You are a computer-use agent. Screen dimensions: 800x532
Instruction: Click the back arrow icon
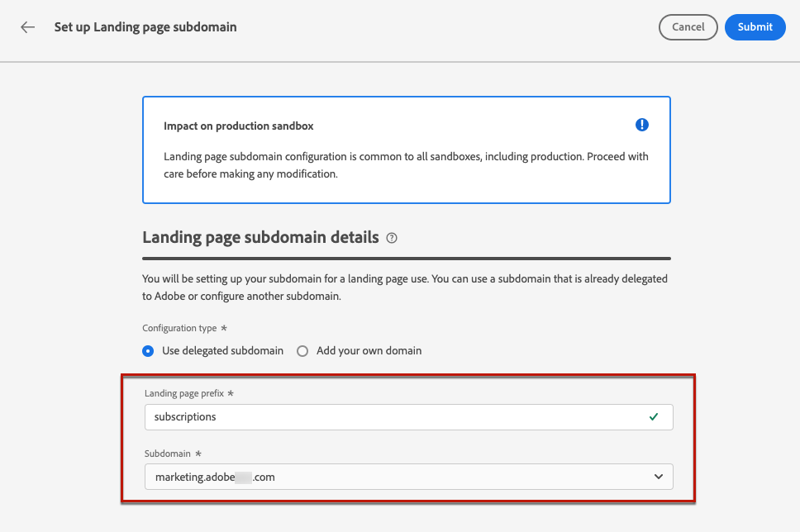[28, 27]
